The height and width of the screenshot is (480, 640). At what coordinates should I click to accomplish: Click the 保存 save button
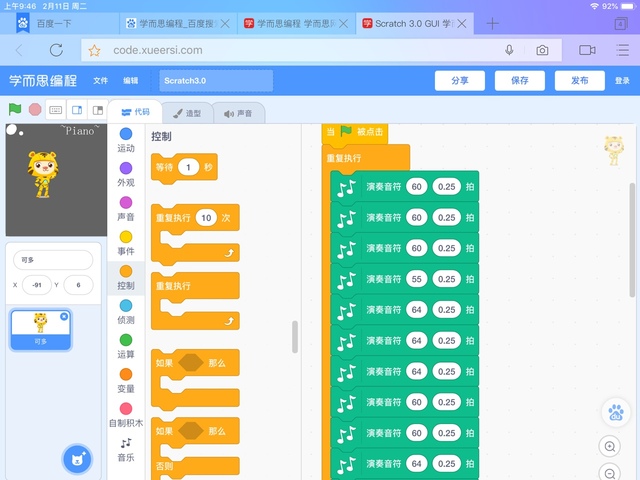pyautogui.click(x=519, y=80)
